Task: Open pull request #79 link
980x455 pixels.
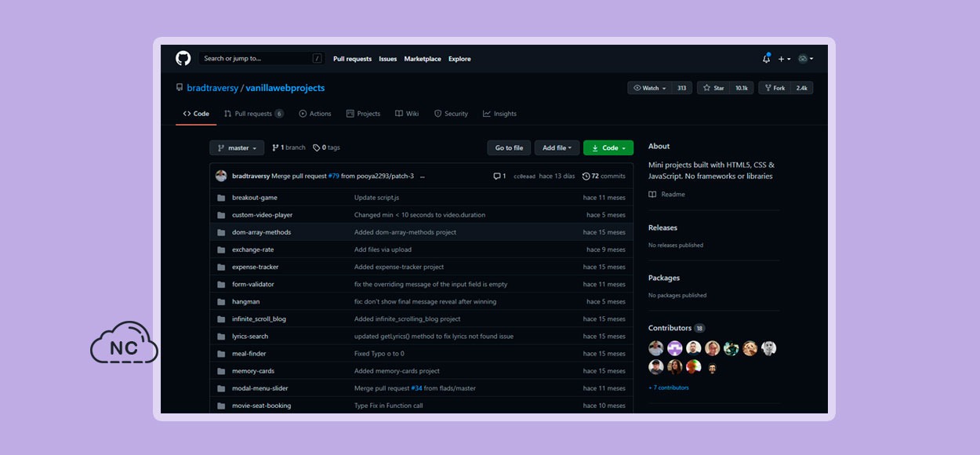Action: [334, 177]
